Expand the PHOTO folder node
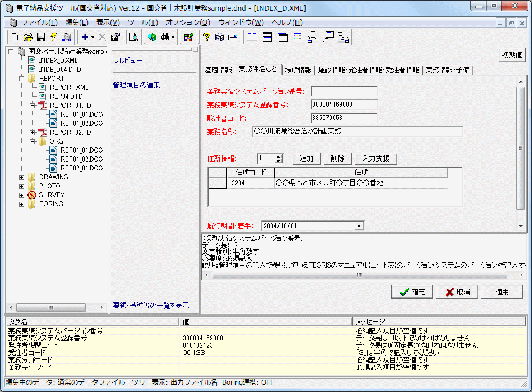The width and height of the screenshot is (532, 392). coord(21,186)
